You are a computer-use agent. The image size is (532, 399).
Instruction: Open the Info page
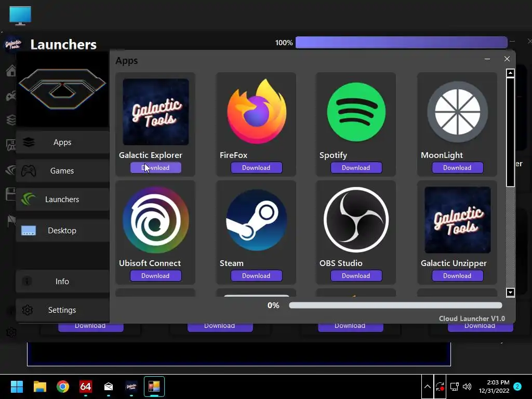pos(62,281)
